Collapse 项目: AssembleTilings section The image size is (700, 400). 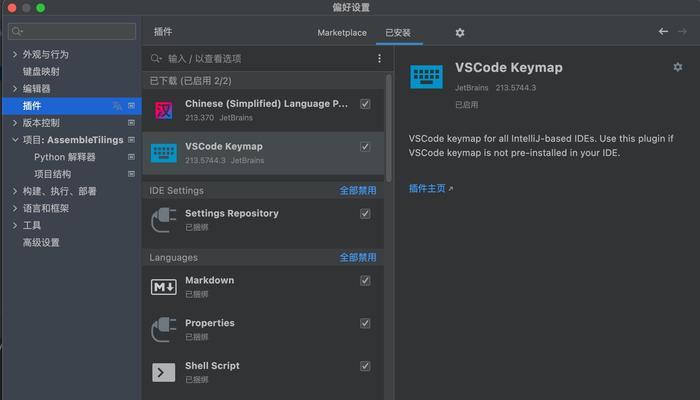coord(15,140)
